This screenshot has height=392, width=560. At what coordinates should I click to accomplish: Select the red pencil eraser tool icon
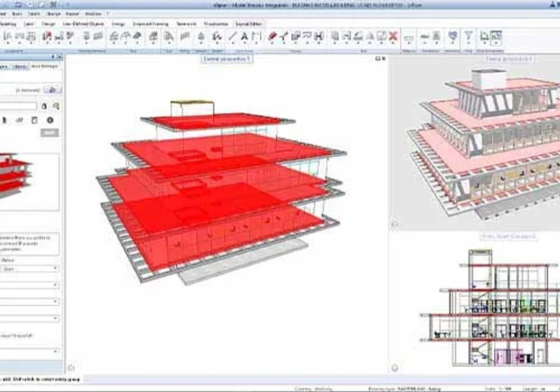(x=272, y=36)
